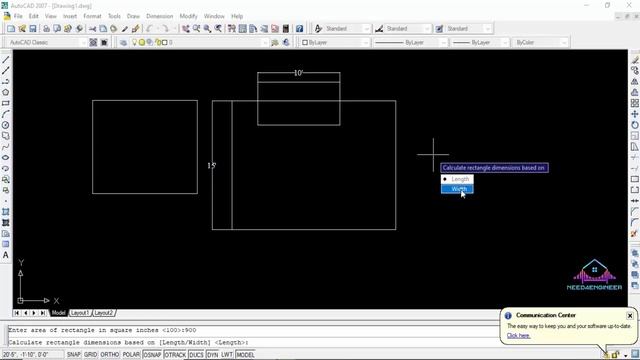Toggle POLAR tracking in status bar
The image size is (640, 360).
tap(131, 355)
